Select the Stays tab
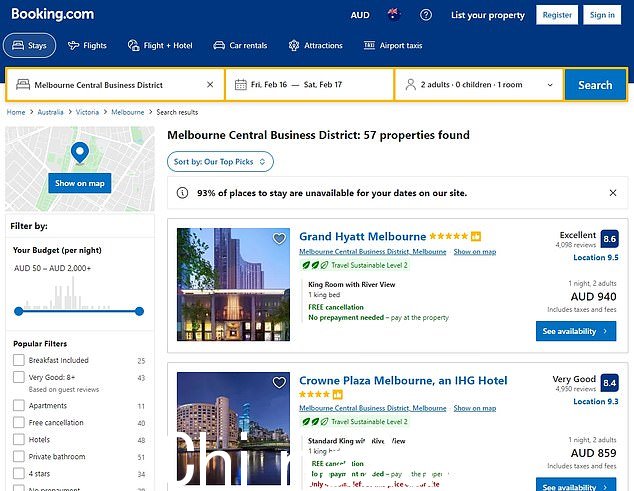The height and width of the screenshot is (491, 634). [30, 45]
